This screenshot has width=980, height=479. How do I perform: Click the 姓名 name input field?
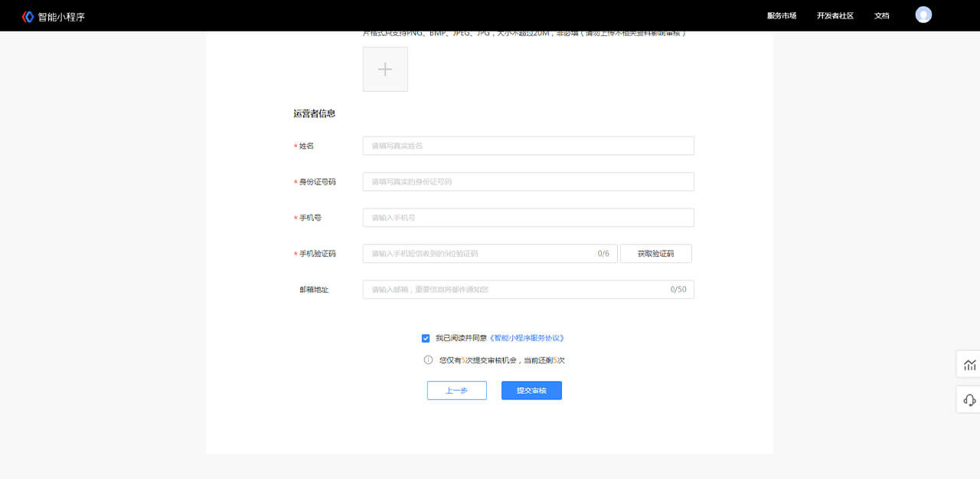[528, 146]
